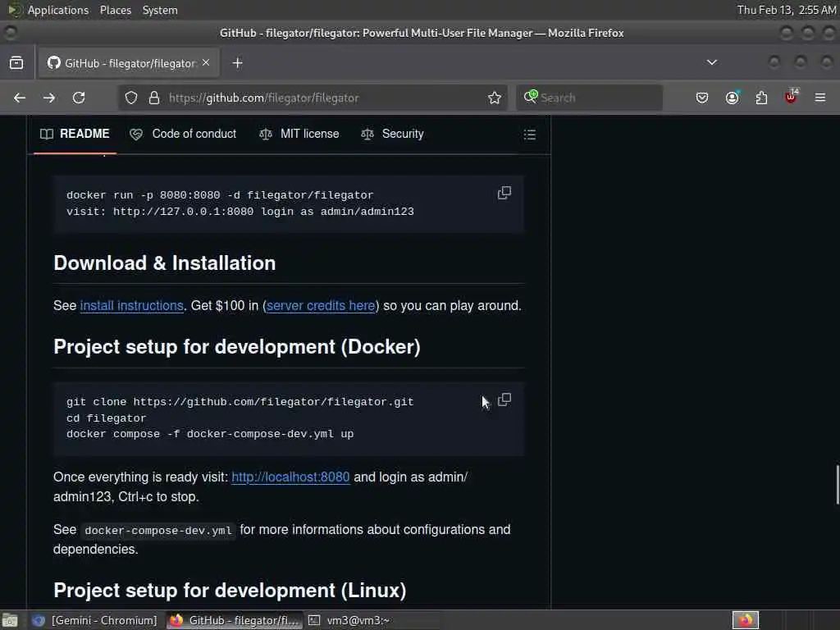Open the extensions puzzle icon

(x=761, y=98)
